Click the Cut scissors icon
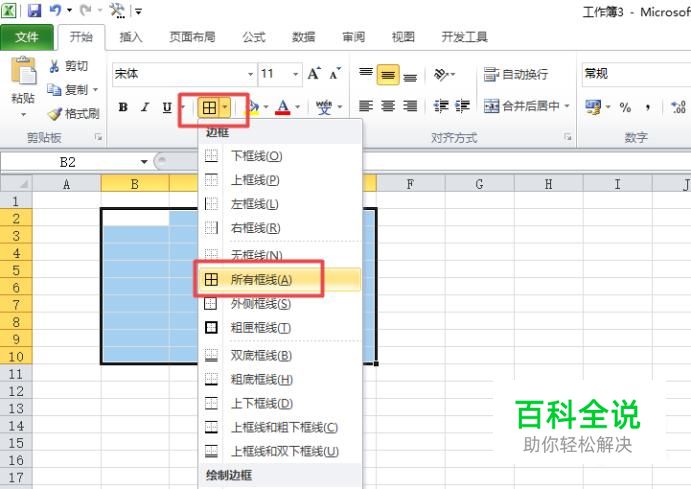 (54, 66)
